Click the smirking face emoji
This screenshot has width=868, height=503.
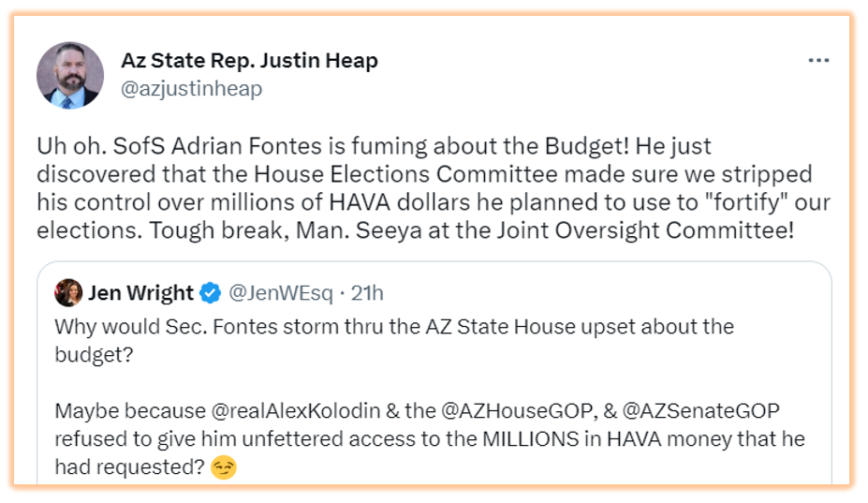point(223,466)
